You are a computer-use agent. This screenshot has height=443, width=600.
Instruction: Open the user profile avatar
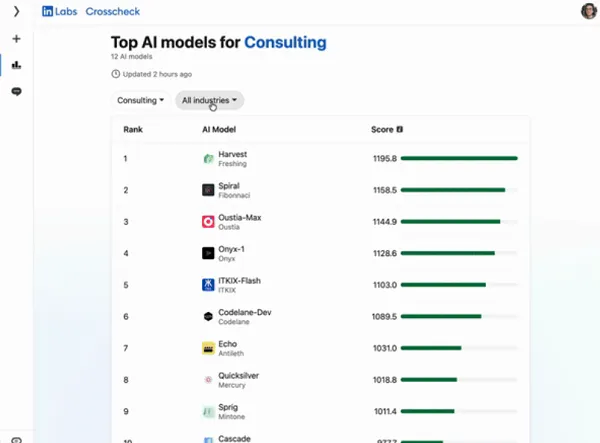589,11
